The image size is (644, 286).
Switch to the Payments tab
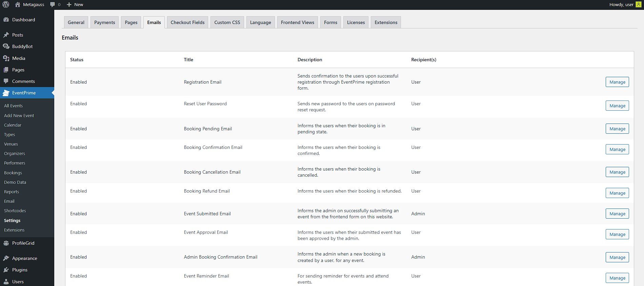click(x=104, y=22)
